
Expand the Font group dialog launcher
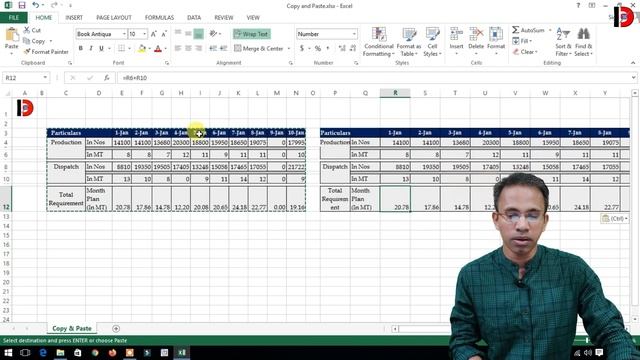[x=167, y=63]
